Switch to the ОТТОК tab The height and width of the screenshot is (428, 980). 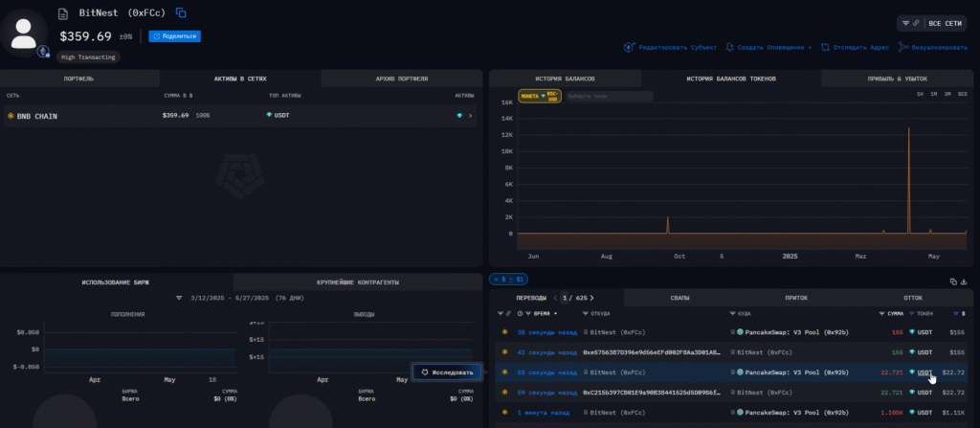[912, 298]
